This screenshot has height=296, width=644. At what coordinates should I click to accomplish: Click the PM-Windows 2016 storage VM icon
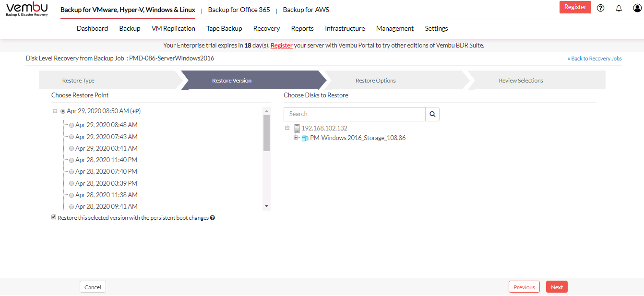point(305,138)
